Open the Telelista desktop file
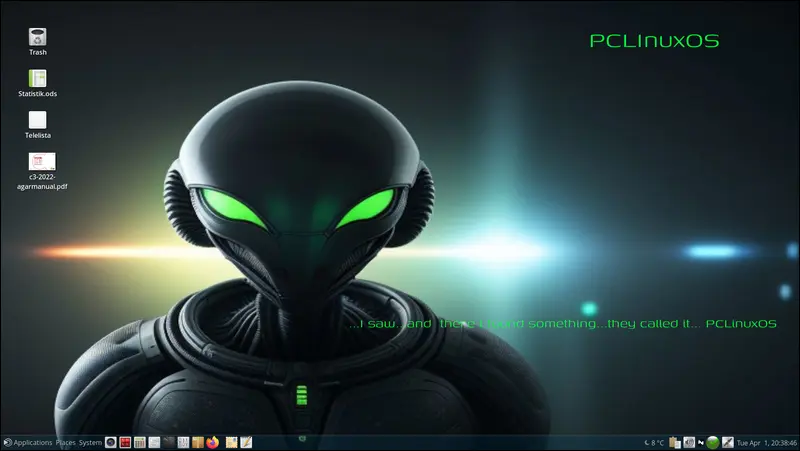 point(37,124)
